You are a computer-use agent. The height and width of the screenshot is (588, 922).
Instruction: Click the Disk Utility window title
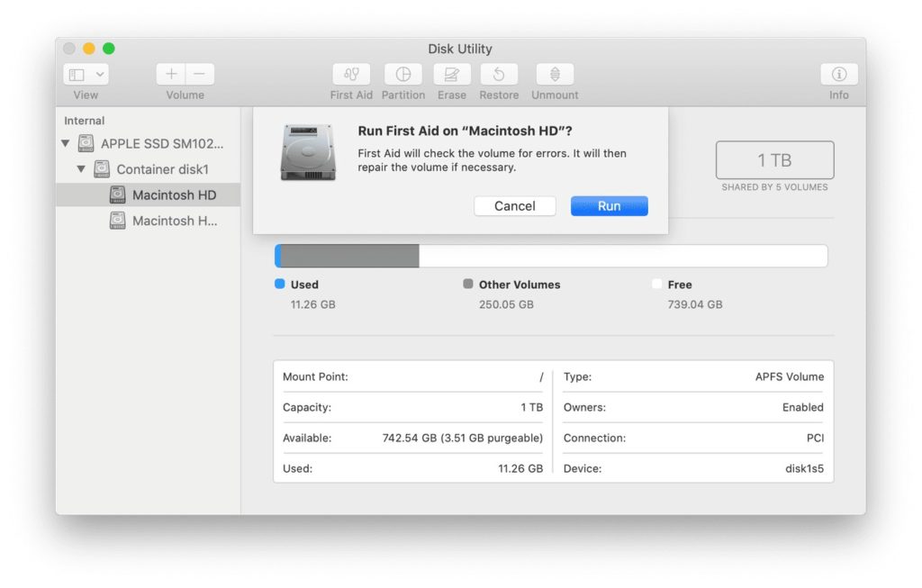click(x=460, y=49)
